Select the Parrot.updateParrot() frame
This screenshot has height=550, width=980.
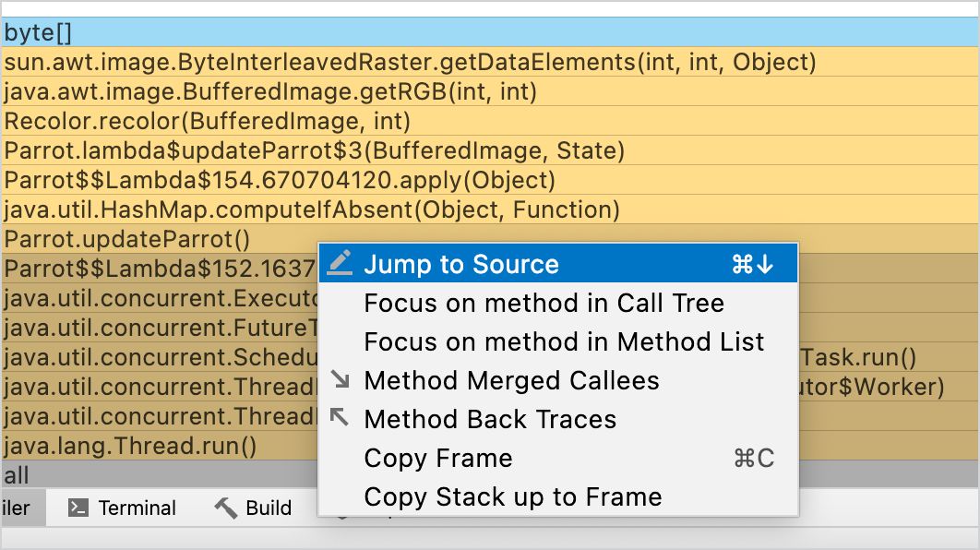click(160, 239)
